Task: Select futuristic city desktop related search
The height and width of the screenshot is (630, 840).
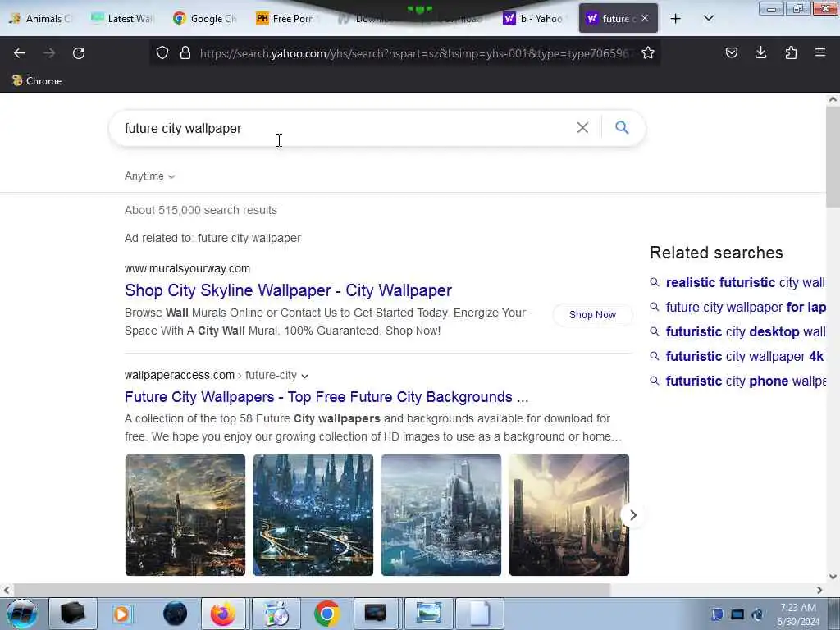Action: (x=745, y=331)
